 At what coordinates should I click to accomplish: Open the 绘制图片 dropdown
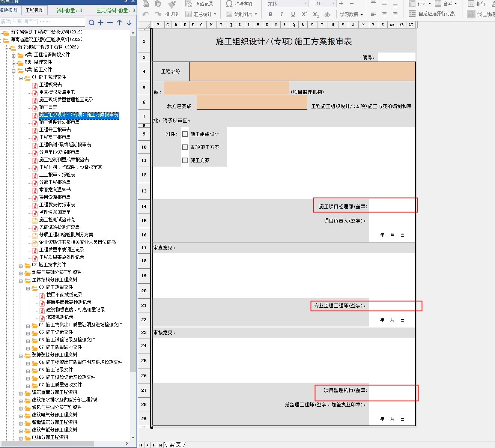pyautogui.click(x=256, y=14)
